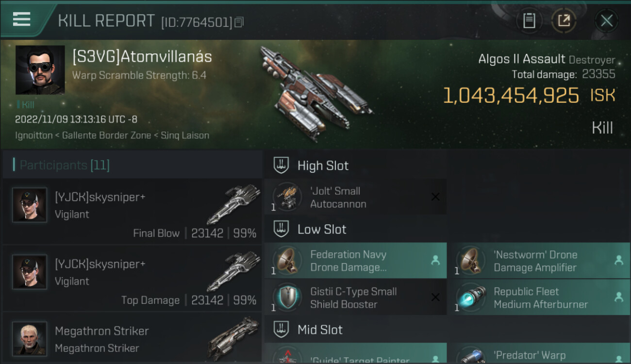
Task: Open the clipboard notes icon
Action: (x=529, y=21)
